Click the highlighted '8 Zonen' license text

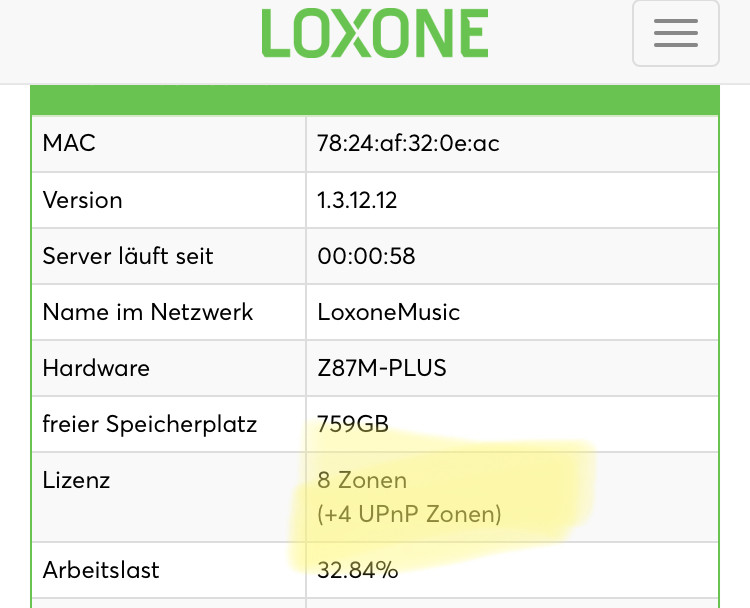click(x=362, y=480)
